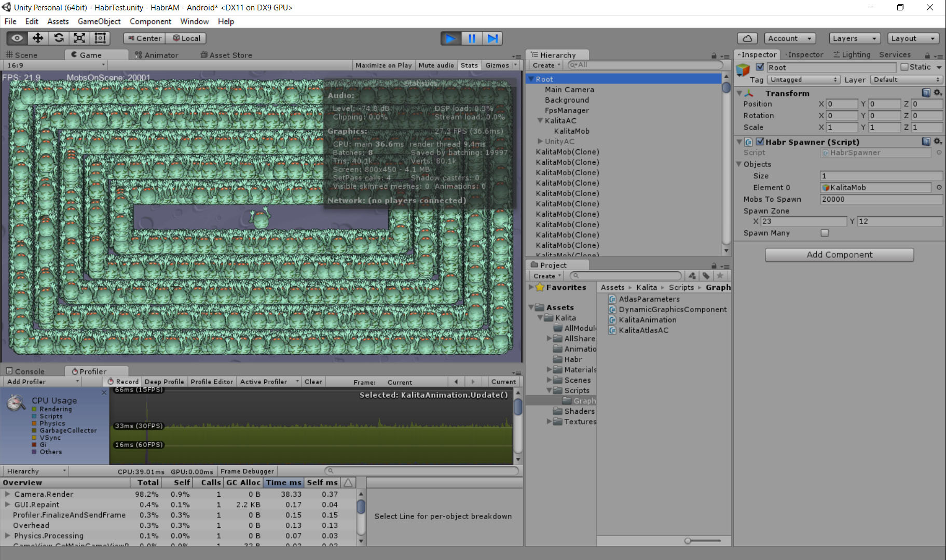Open the cloud services icon

pos(747,38)
